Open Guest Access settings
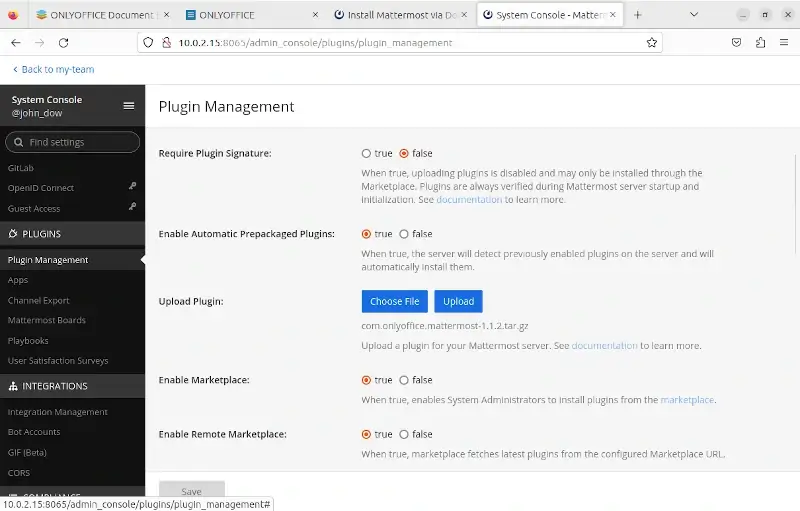 tap(34, 209)
